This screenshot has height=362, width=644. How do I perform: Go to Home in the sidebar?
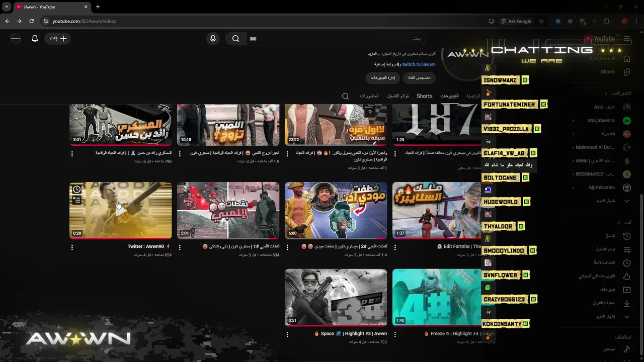click(x=610, y=58)
